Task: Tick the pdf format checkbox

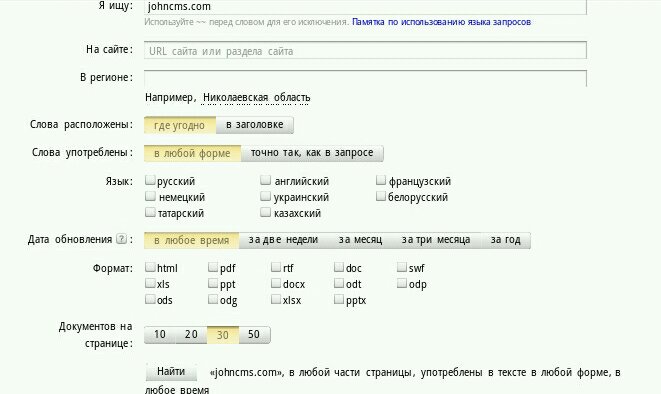Action: tap(213, 267)
